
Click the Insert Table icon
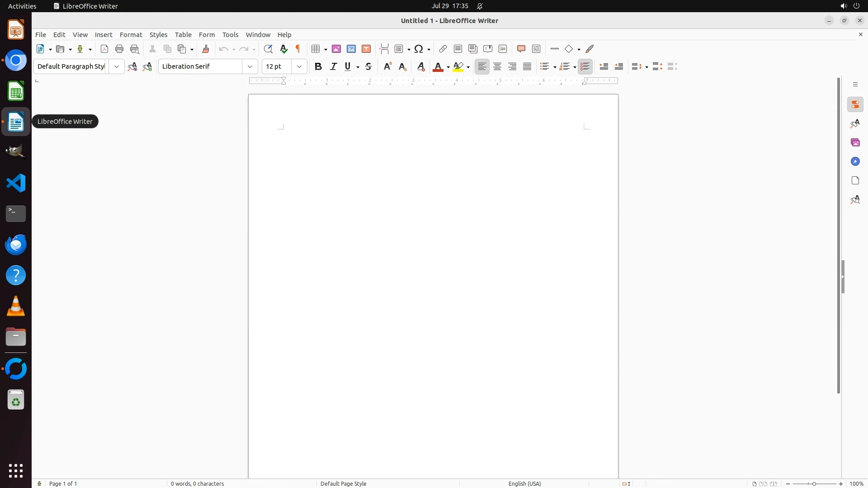316,49
